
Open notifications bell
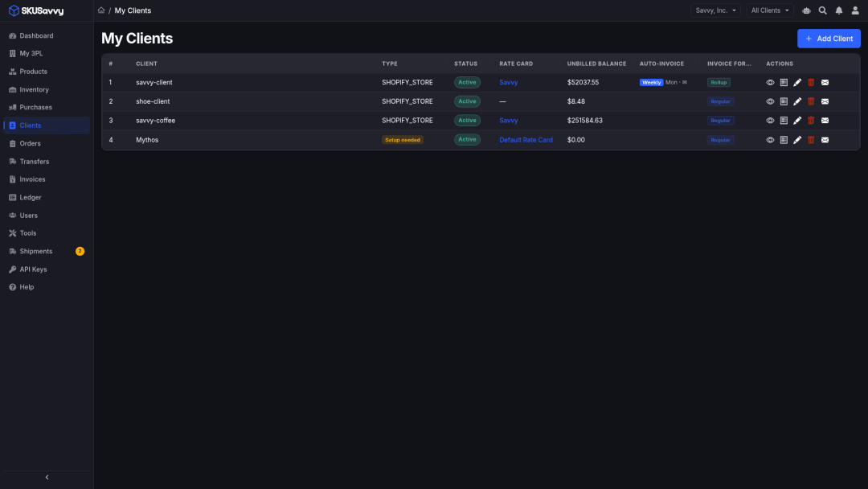click(x=839, y=10)
